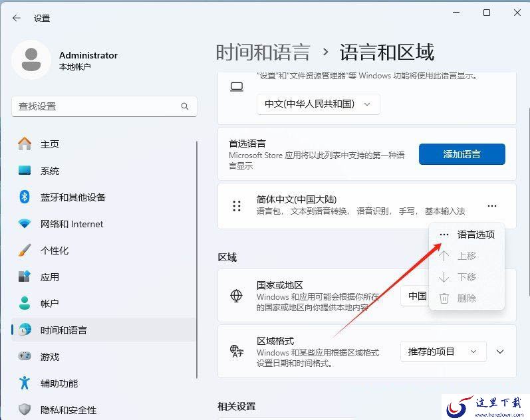Go back with the arrow icon
This screenshot has width=530, height=420.
click(x=16, y=18)
